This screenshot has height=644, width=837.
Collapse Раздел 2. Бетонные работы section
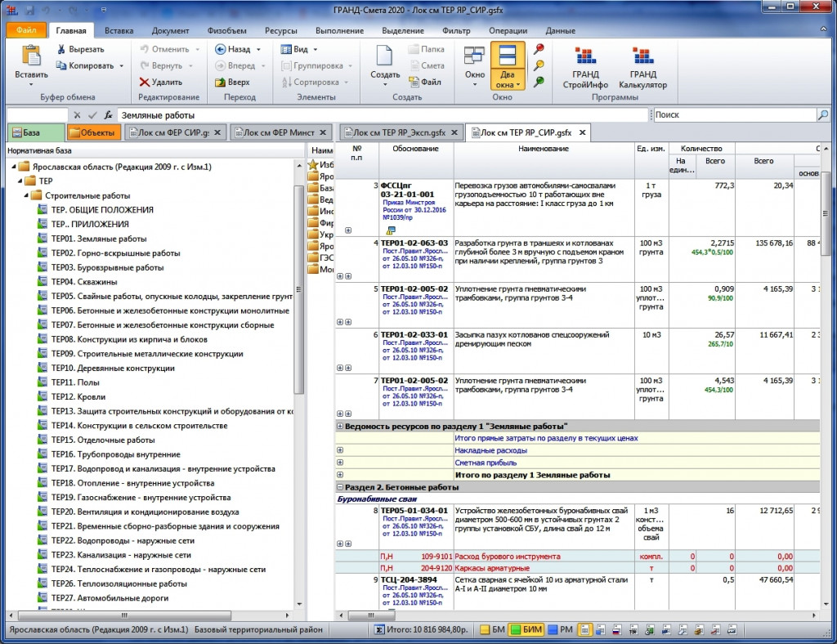[339, 487]
